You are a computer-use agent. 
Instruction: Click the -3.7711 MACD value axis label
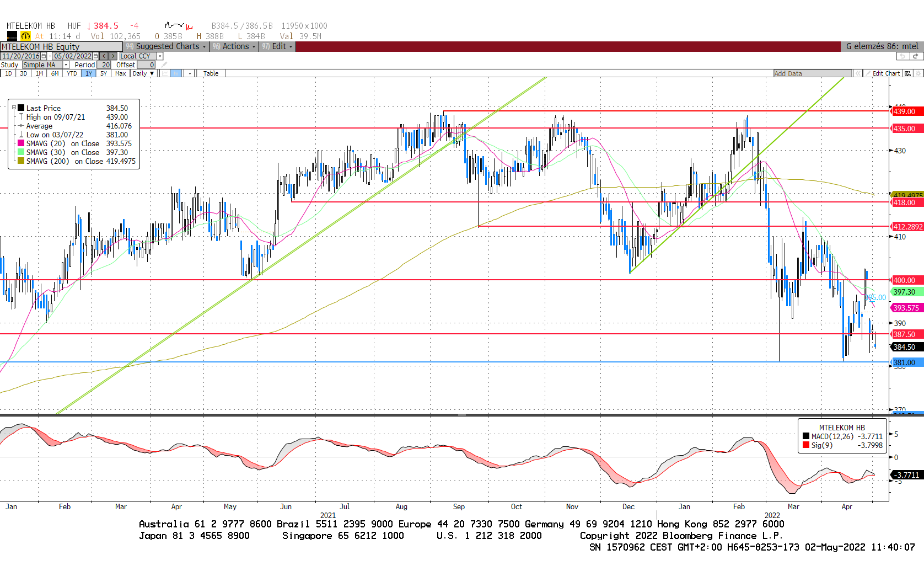coord(907,475)
